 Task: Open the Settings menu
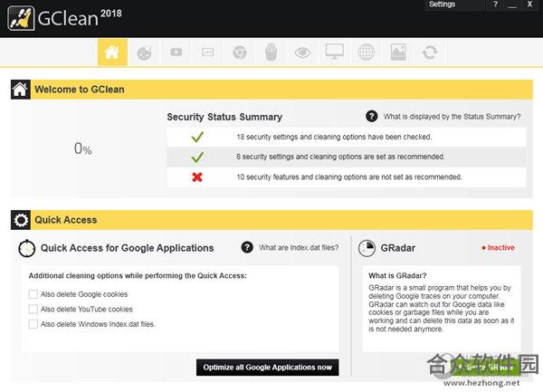(x=443, y=5)
